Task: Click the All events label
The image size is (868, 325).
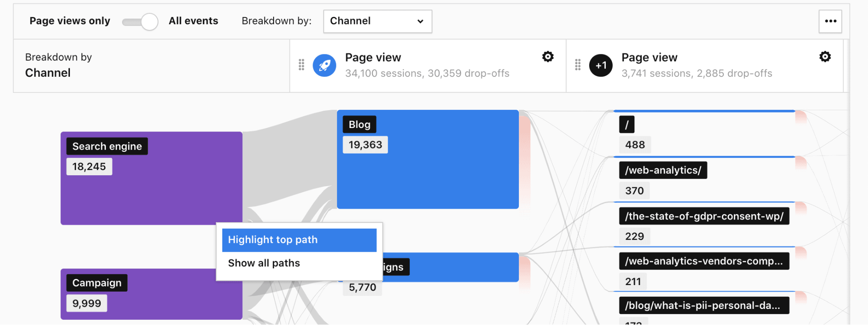Action: 193,21
